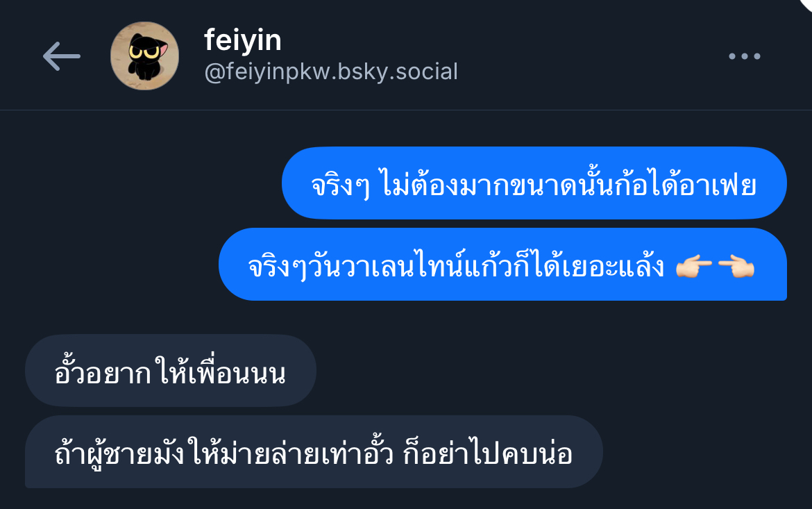Select the blue message containing pointing emojis
This screenshot has height=509, width=812.
pos(502,265)
